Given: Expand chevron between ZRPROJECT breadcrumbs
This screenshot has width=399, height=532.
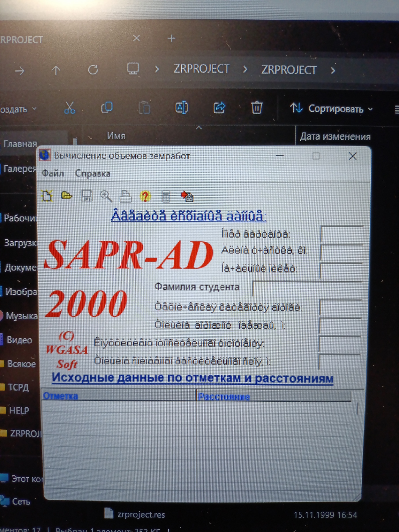Looking at the screenshot, I should (x=245, y=69).
